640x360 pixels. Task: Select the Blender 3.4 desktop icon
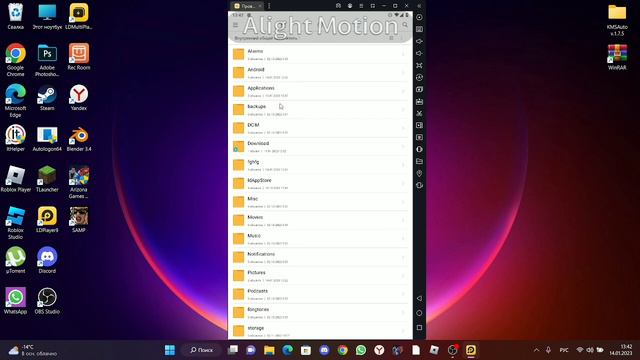click(79, 138)
